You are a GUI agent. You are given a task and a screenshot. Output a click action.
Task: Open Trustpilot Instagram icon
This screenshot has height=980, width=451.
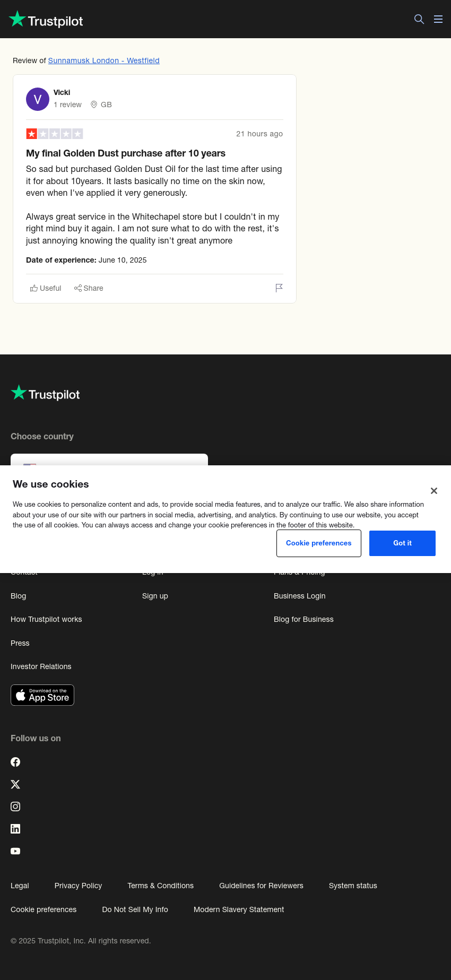click(15, 806)
